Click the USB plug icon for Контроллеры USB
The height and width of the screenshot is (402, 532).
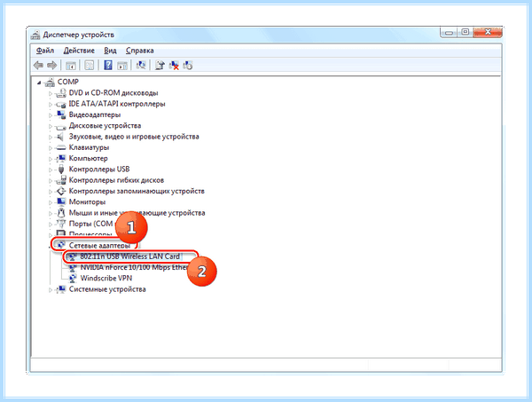tap(61, 169)
